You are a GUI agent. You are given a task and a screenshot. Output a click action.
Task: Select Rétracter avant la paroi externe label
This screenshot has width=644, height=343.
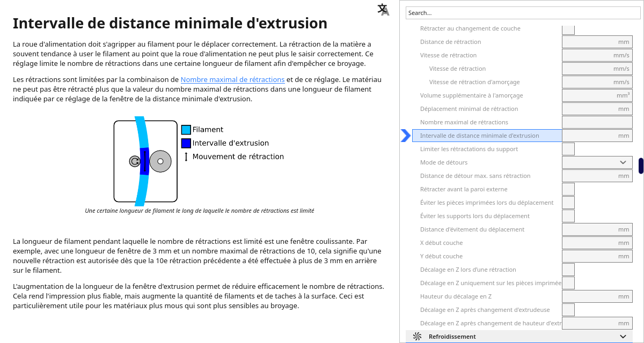pyautogui.click(x=464, y=189)
